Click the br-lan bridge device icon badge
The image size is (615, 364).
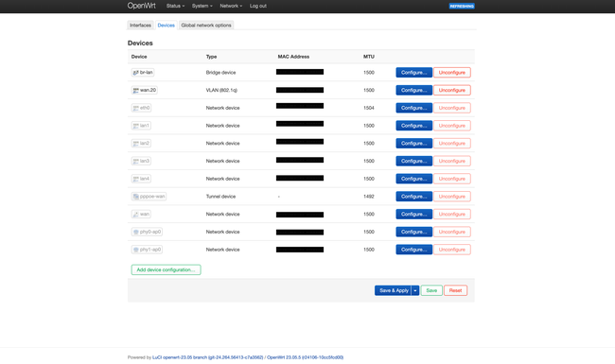pos(143,73)
